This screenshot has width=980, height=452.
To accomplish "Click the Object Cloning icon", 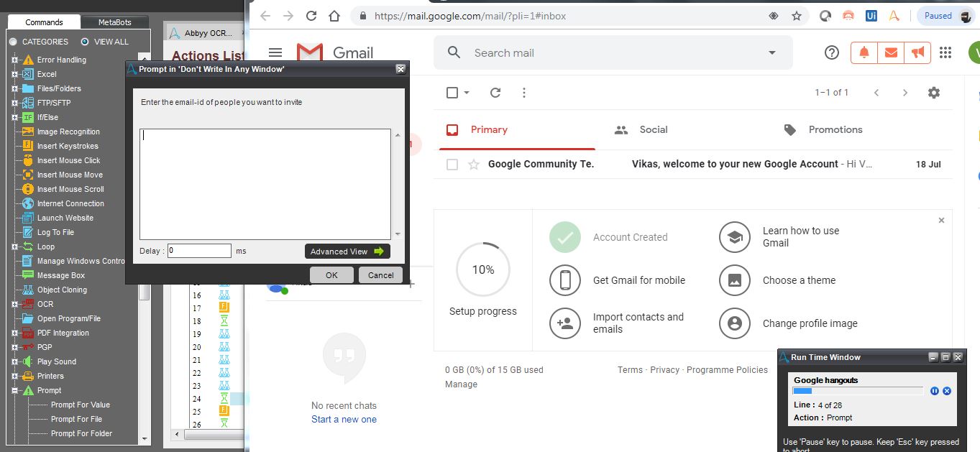I will pos(28,290).
